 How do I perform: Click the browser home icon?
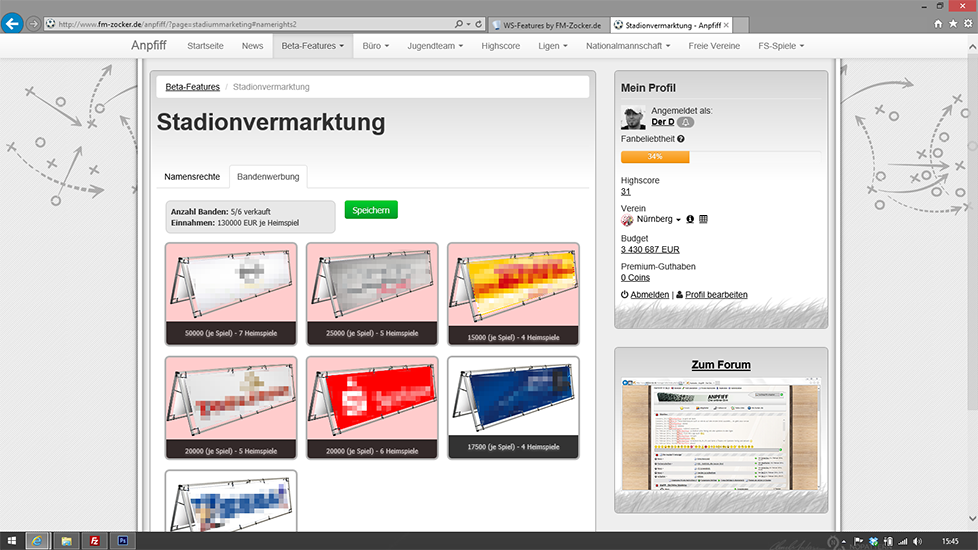click(x=938, y=23)
